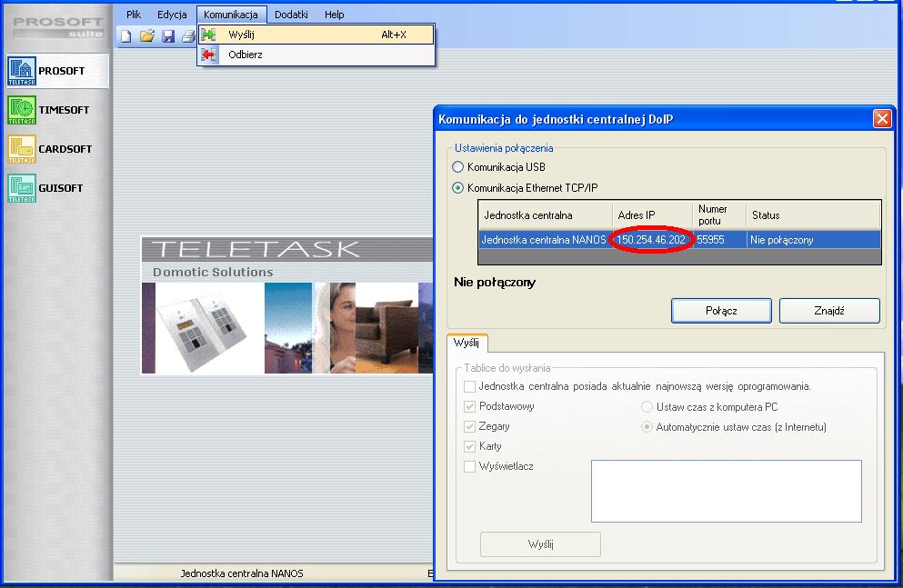The image size is (903, 588).
Task: Click the Status column header
Action: pos(813,215)
